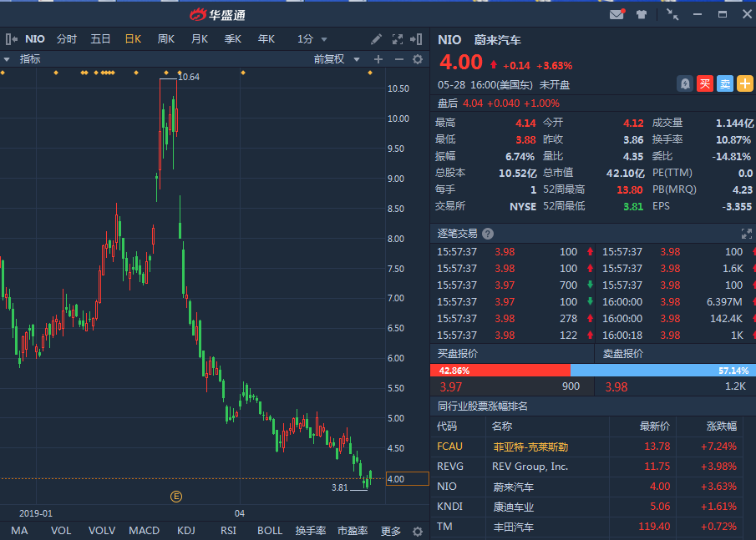Click the red 买 buy button
This screenshot has width=756, height=540.
tap(705, 83)
